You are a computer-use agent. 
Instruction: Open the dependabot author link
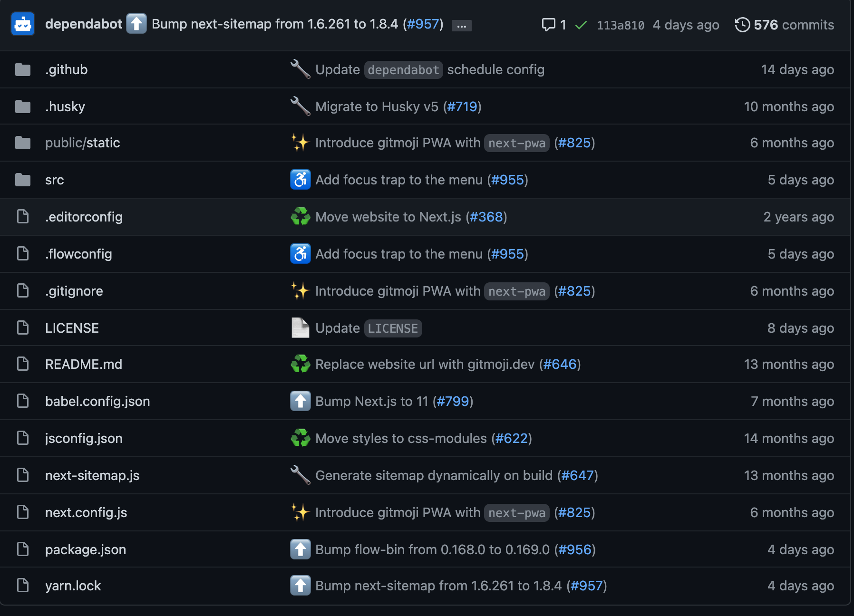[x=84, y=24]
